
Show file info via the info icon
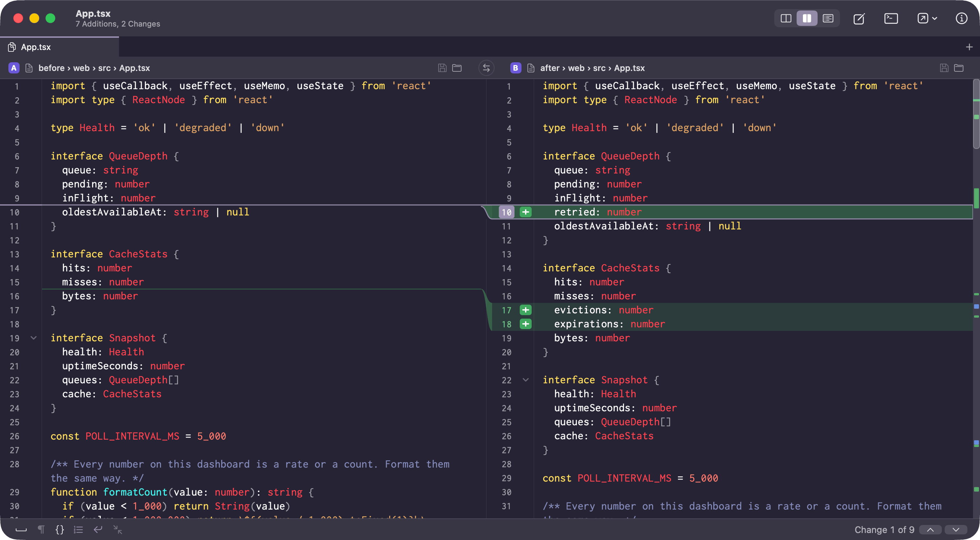[x=961, y=19]
